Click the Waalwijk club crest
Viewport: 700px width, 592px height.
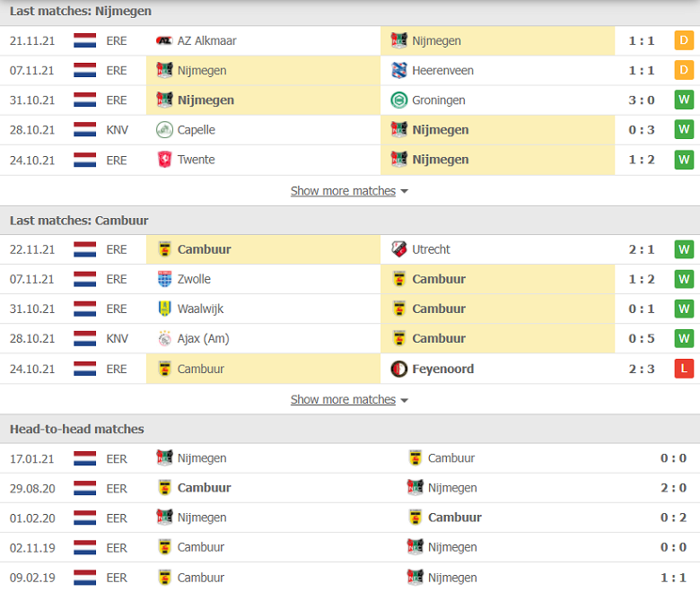pyautogui.click(x=164, y=309)
